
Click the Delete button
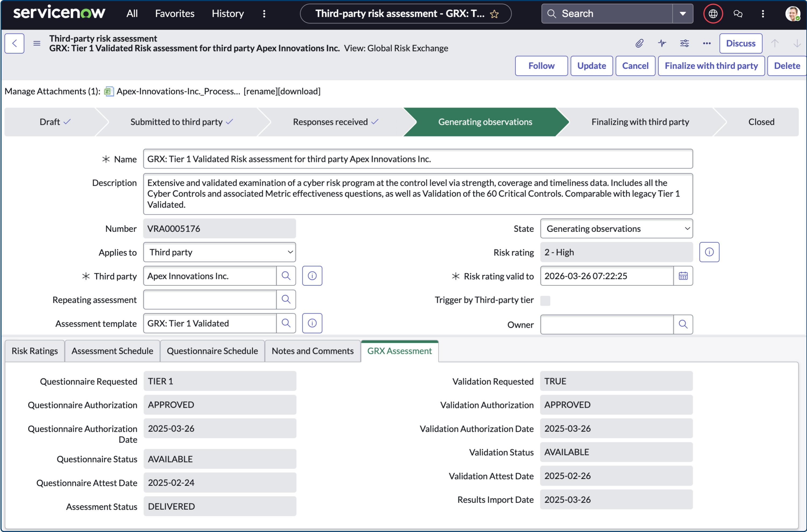[787, 66]
